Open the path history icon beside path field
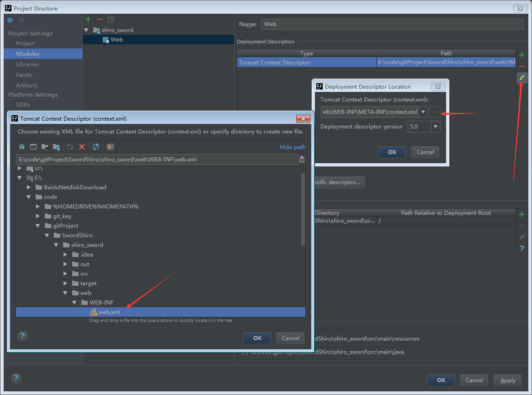Image resolution: width=532 pixels, height=395 pixels. [x=302, y=159]
